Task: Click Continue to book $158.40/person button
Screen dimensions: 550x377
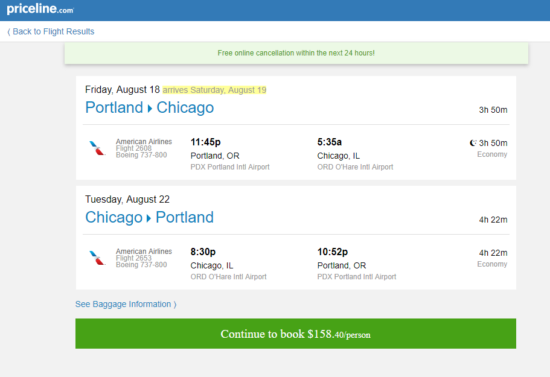Action: tap(295, 334)
